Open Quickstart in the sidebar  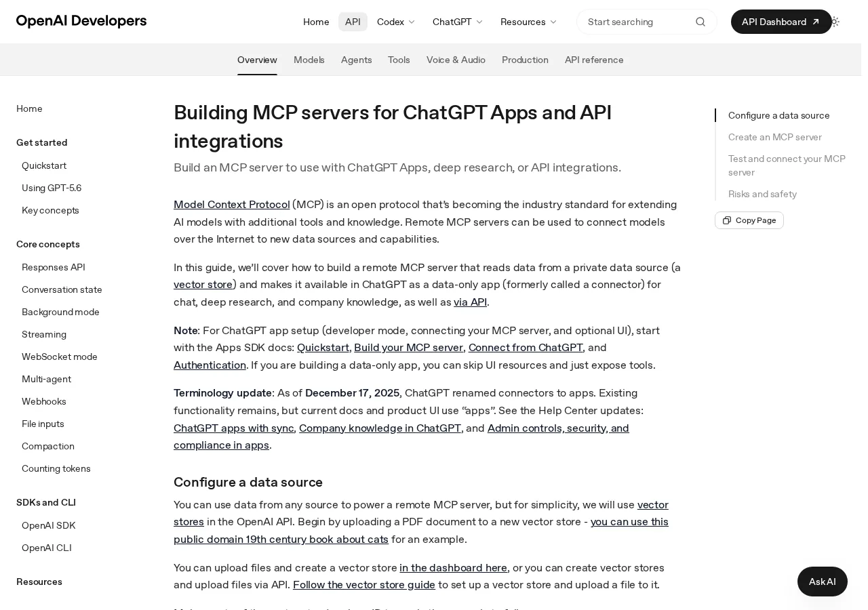point(44,165)
